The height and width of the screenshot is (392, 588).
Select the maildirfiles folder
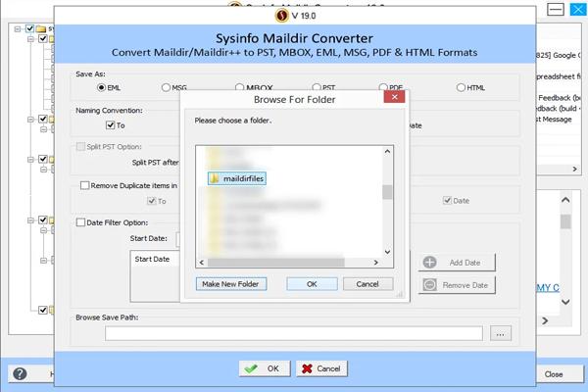[x=237, y=178]
